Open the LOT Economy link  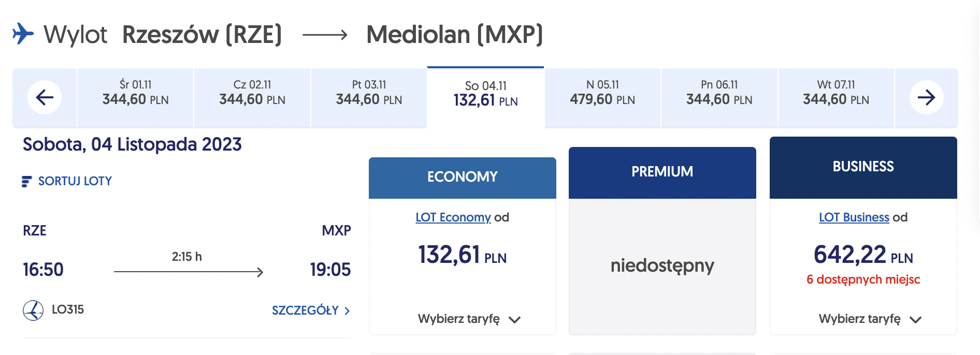pos(453,217)
